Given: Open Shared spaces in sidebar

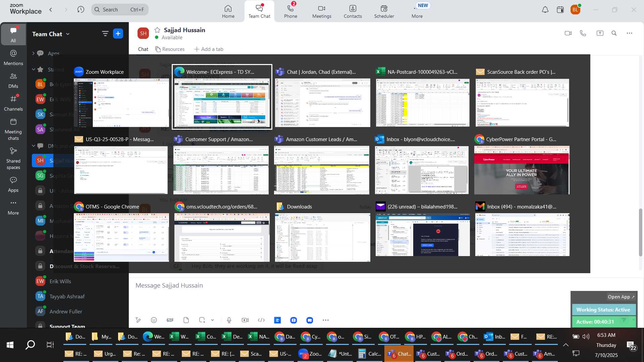Looking at the screenshot, I should coord(13,158).
